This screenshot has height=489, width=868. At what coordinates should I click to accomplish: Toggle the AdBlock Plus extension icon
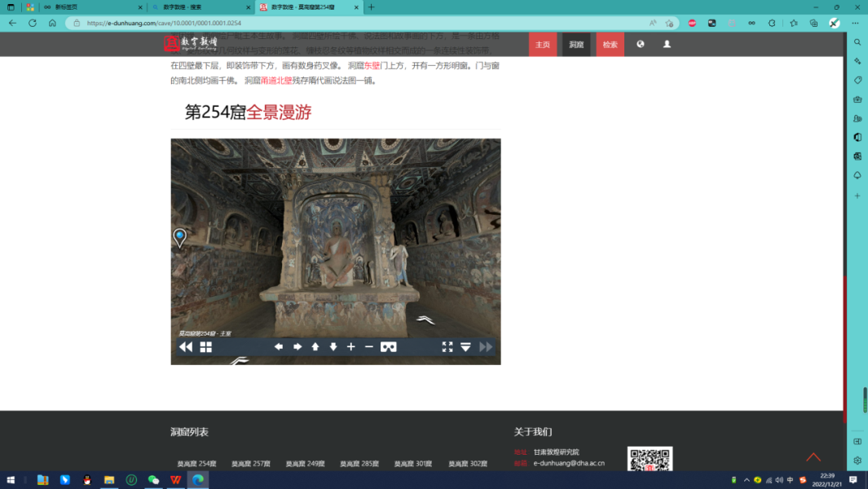pos(692,23)
